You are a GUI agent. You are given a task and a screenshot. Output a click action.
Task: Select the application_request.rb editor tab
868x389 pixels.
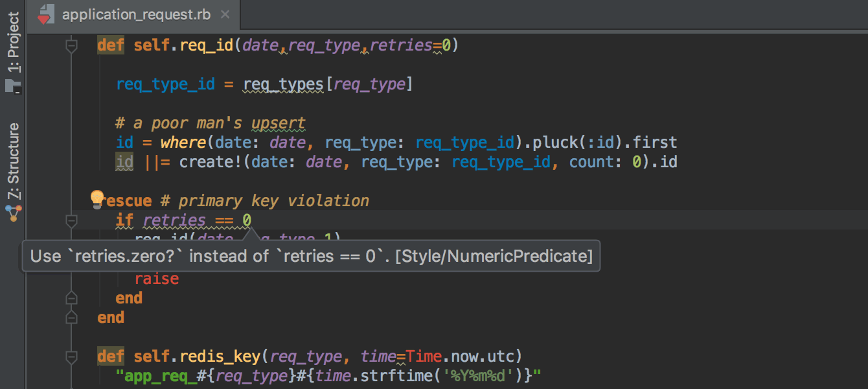point(136,14)
